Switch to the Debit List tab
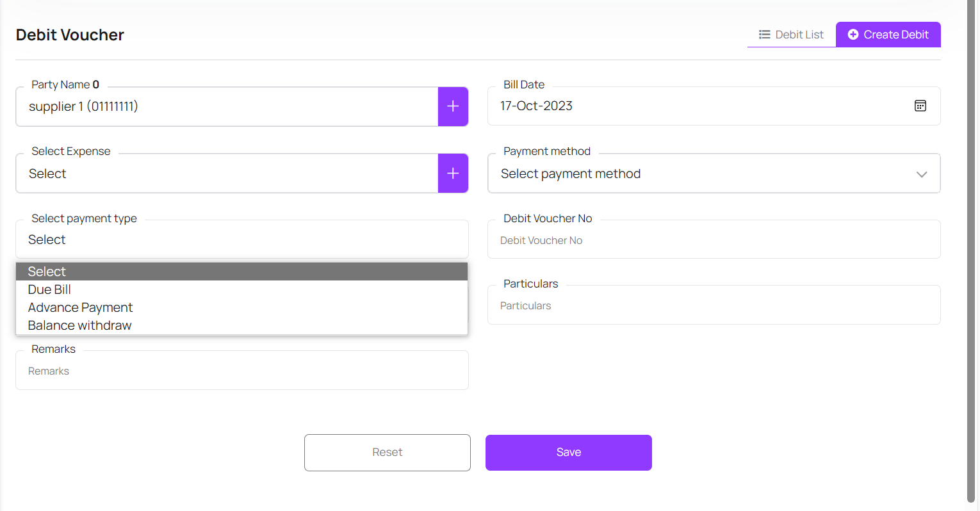 click(x=792, y=35)
